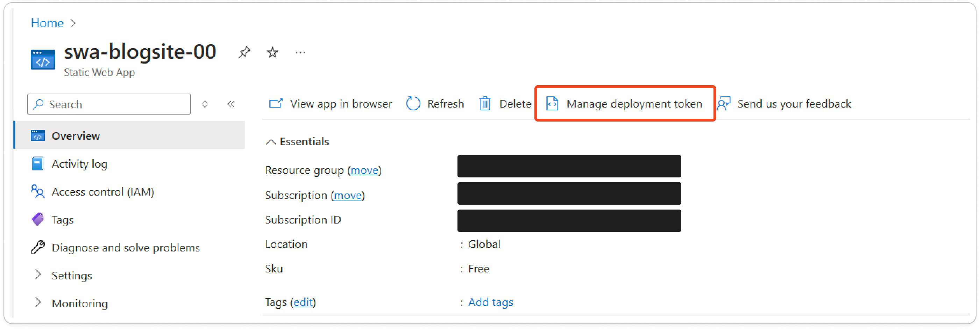Click the Refresh button label
Screen dimensions: 980x329
446,104
